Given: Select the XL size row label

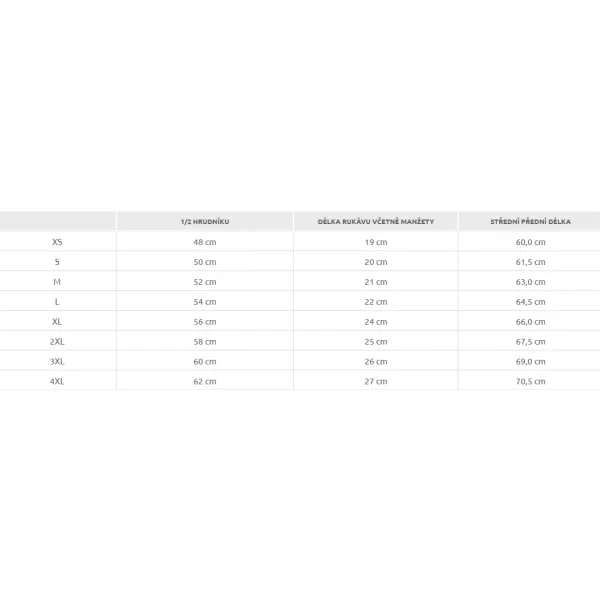Looking at the screenshot, I should pos(57,321).
